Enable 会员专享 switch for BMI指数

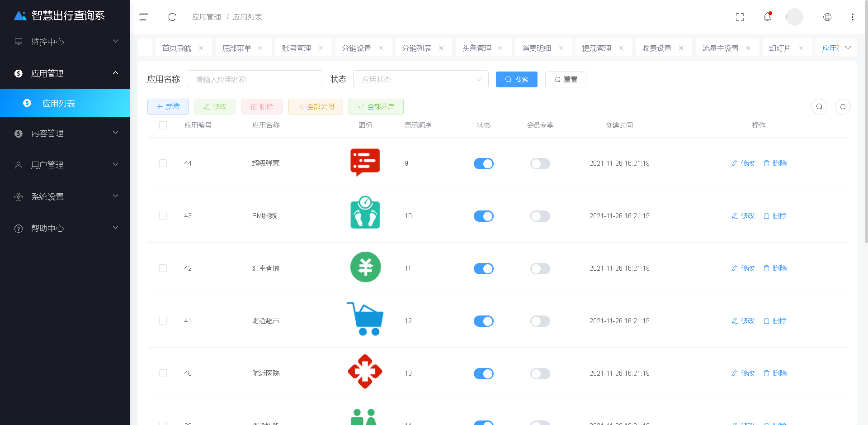[540, 216]
